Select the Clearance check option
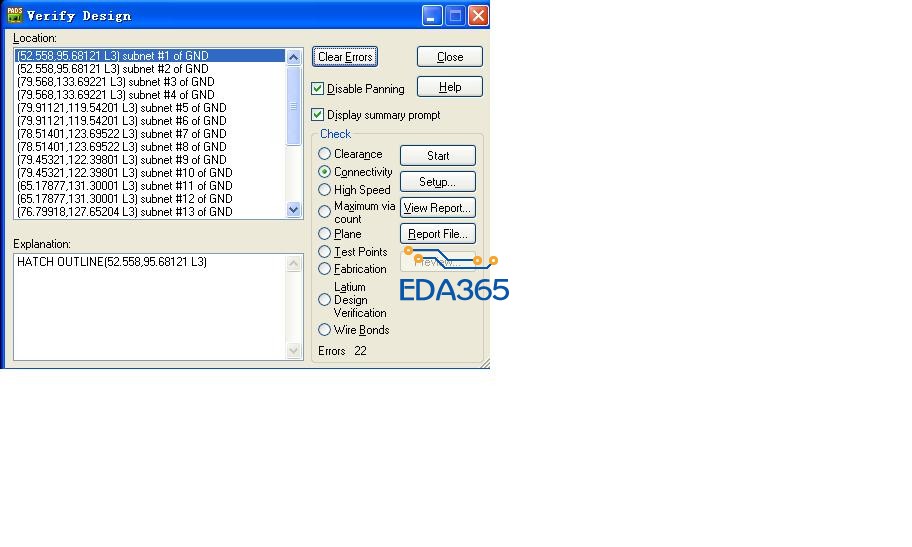Screen dimensions: 912x547 coord(325,154)
